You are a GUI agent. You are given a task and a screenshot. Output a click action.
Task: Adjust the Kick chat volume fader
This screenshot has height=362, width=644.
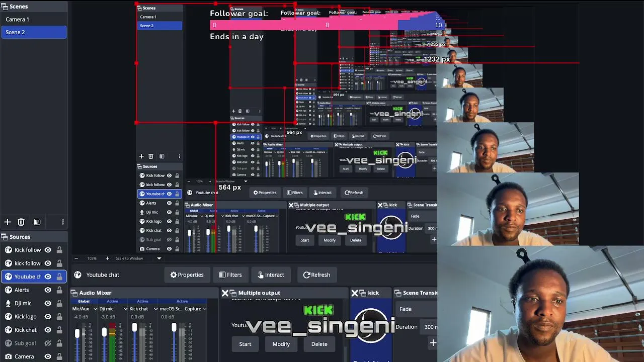tap(134, 328)
